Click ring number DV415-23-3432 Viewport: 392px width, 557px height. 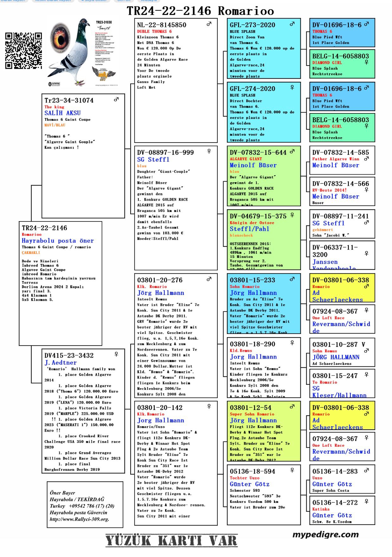point(69,355)
